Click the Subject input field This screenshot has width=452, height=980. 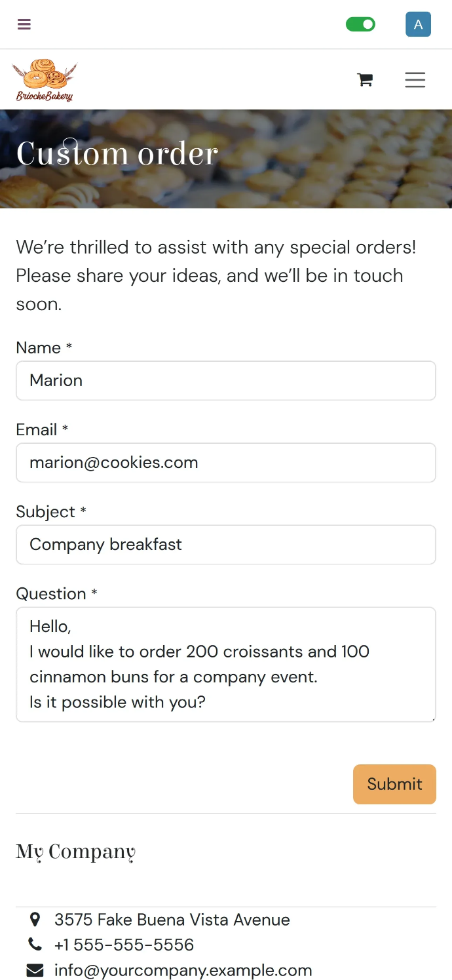(x=226, y=544)
